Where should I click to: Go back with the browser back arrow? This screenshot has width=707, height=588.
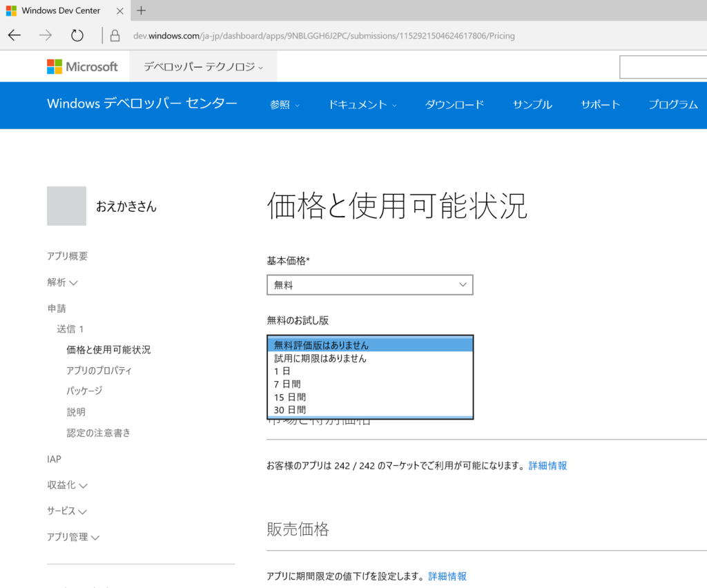click(14, 35)
